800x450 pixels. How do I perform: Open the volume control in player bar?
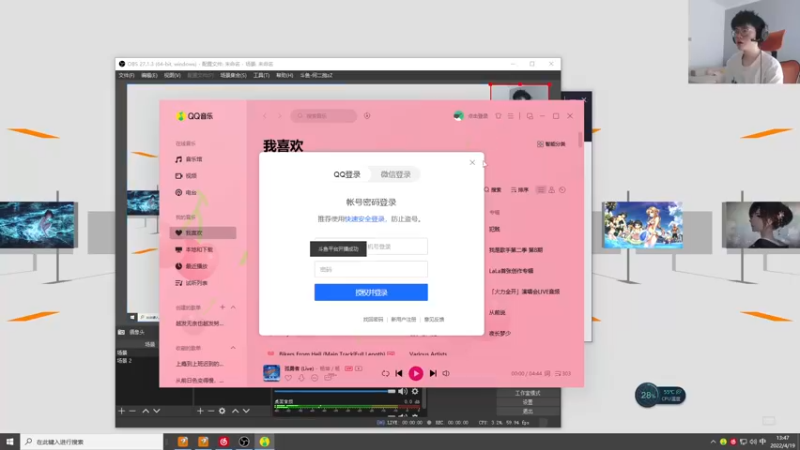pos(446,373)
